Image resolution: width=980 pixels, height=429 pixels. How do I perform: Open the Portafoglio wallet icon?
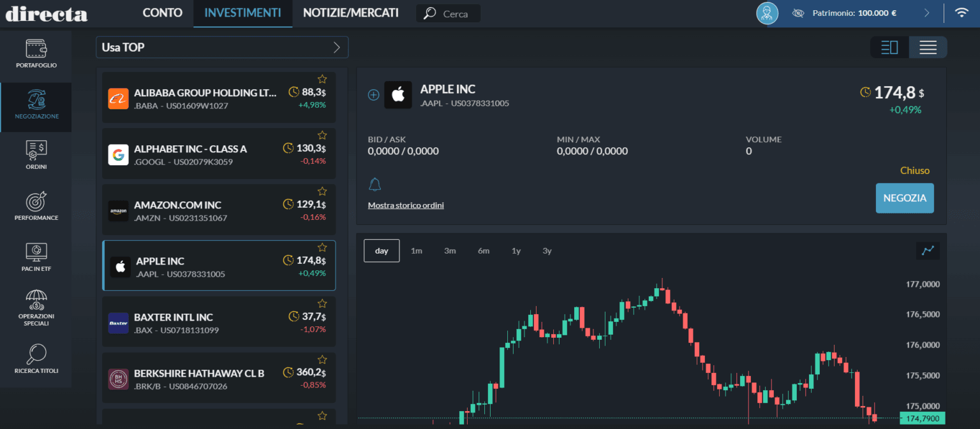(36, 49)
